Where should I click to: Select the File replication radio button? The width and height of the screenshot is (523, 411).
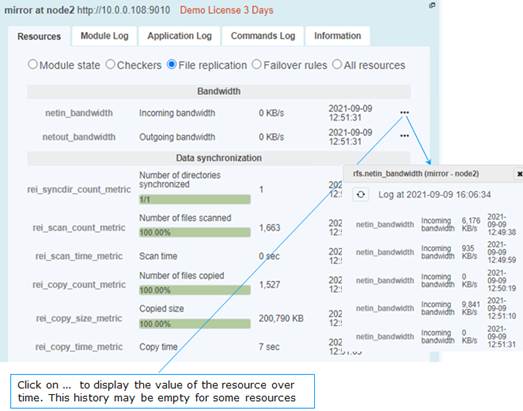(x=171, y=64)
